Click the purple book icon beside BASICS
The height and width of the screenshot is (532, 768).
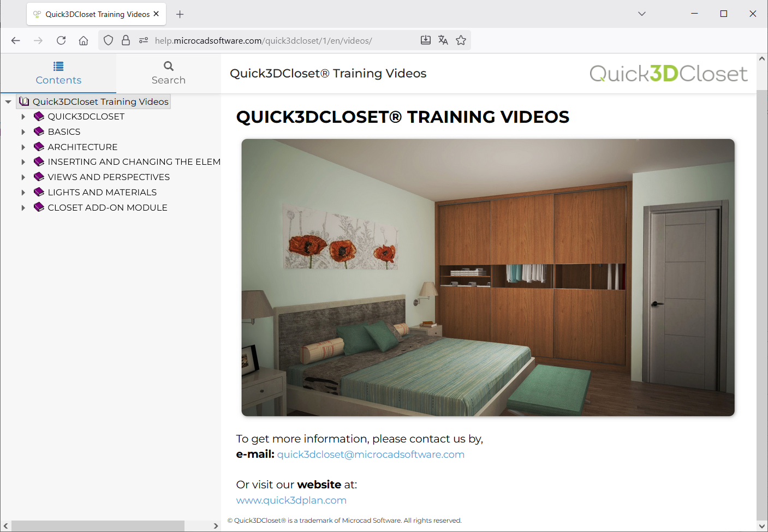pos(39,131)
